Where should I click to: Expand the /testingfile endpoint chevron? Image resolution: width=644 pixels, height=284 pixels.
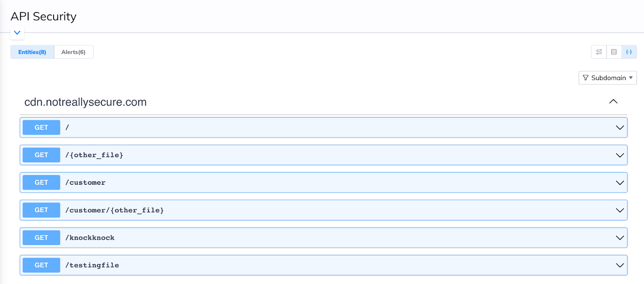click(x=619, y=265)
